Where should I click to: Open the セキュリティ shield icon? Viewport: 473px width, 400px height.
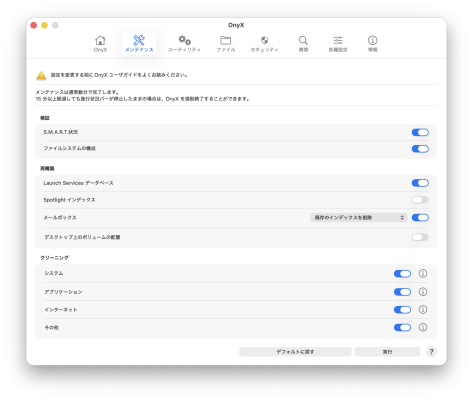click(x=264, y=40)
